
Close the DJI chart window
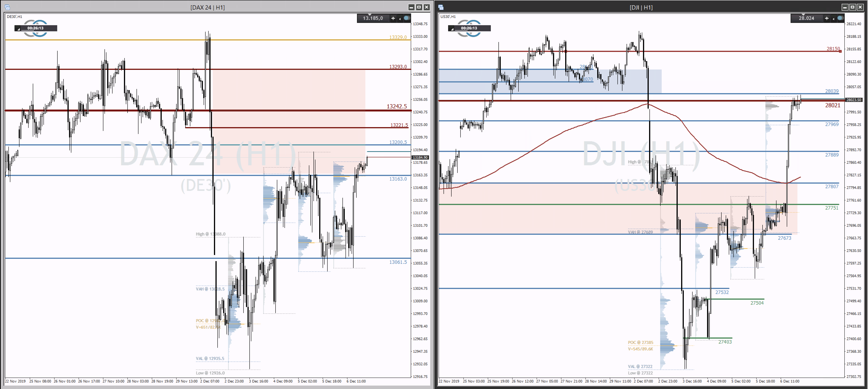(x=860, y=7)
